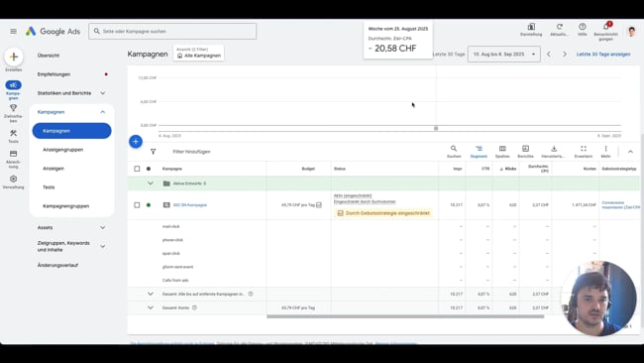This screenshot has width=644, height=363.
Task: Click the status dot column header
Action: (149, 169)
